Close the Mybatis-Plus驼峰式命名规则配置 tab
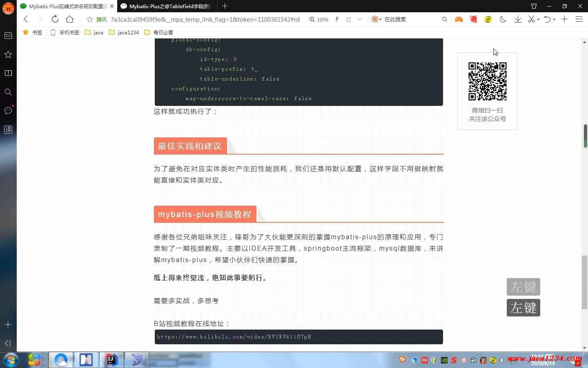This screenshot has height=368, width=588. coord(112,6)
